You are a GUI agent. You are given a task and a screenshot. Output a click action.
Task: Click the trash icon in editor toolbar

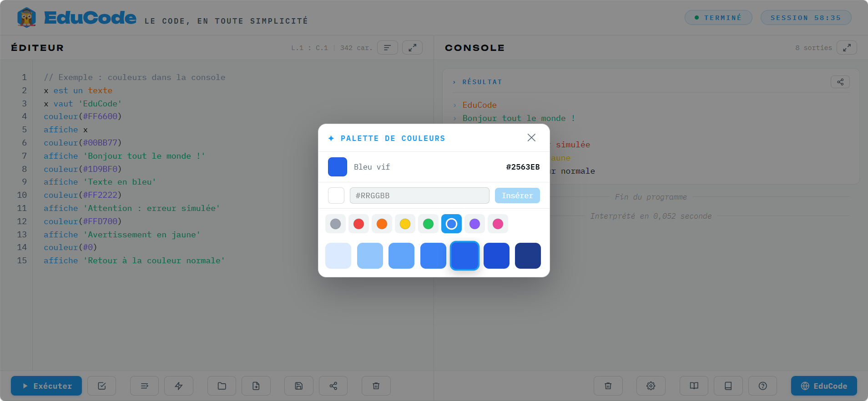click(376, 386)
